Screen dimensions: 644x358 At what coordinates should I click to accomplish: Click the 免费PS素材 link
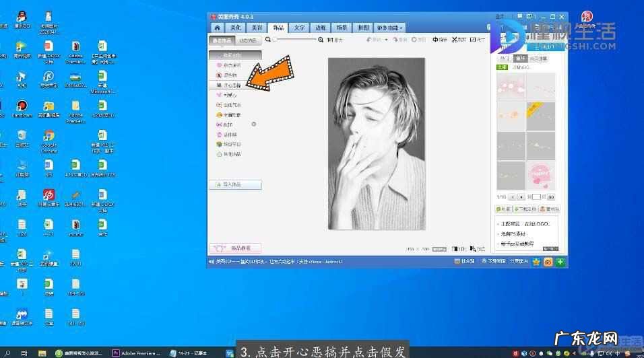(x=513, y=234)
